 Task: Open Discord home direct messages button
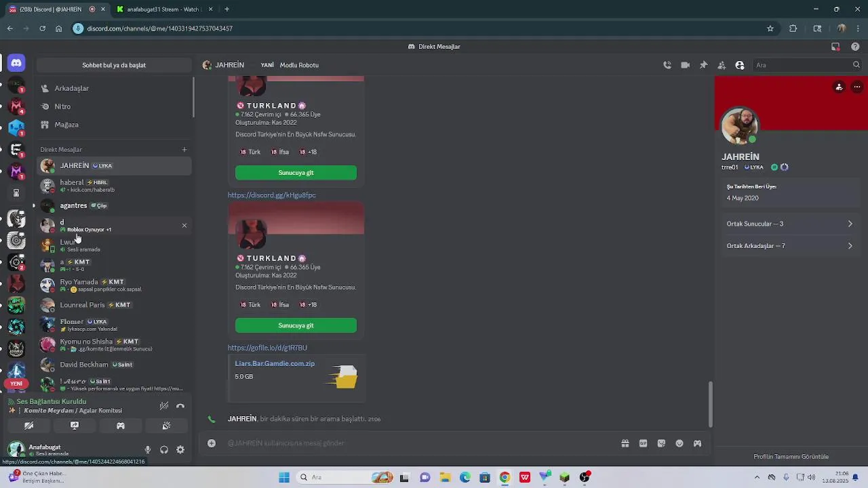point(16,63)
